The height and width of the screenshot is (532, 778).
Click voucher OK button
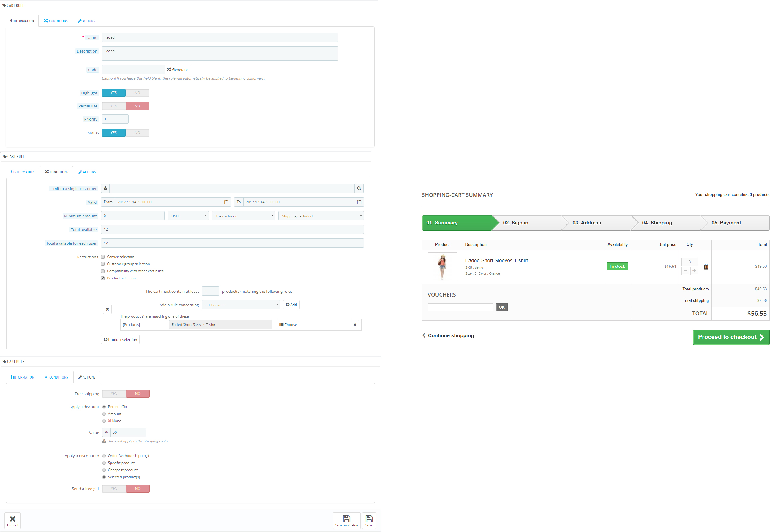pos(501,308)
